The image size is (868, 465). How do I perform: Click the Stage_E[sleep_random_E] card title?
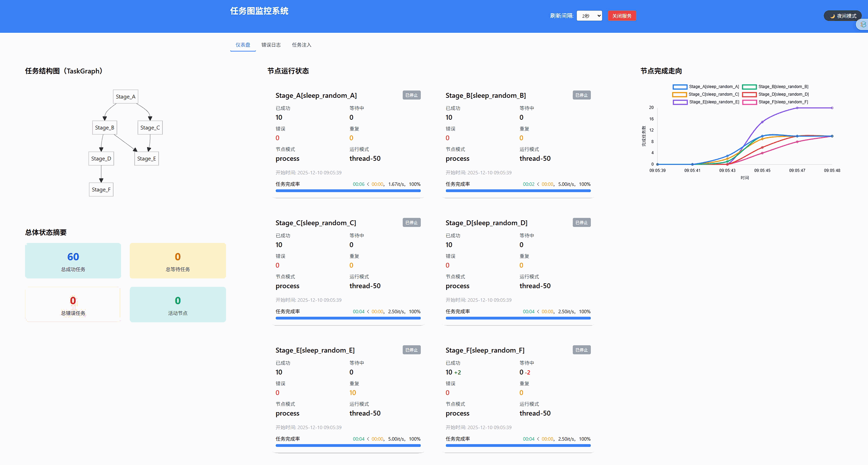coord(315,350)
